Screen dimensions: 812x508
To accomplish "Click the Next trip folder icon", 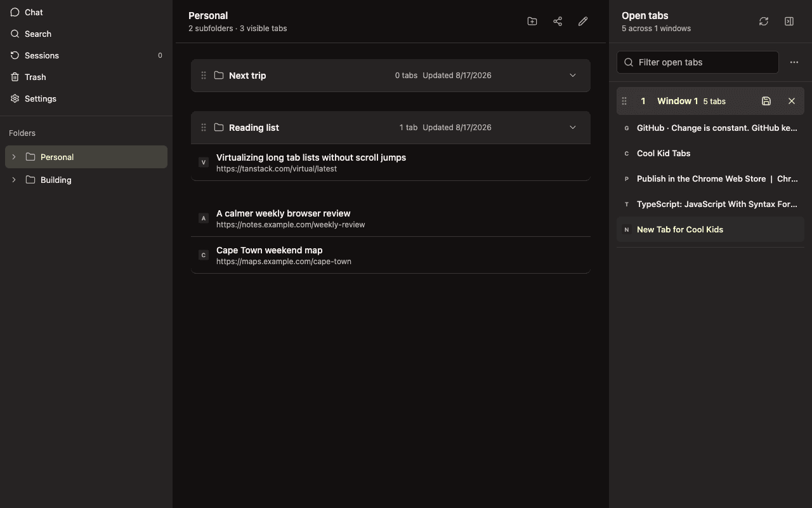I will coord(219,75).
